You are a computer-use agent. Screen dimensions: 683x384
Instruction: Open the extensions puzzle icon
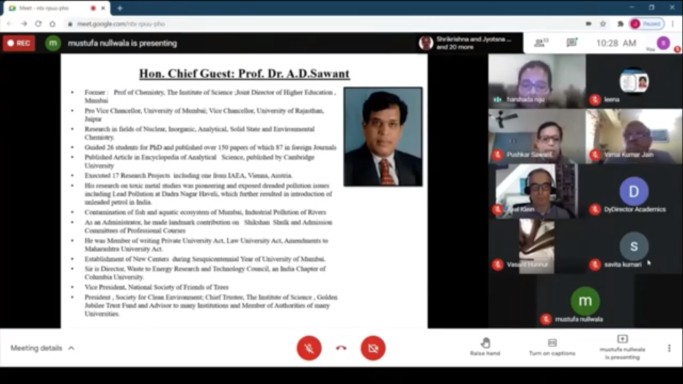(620, 24)
